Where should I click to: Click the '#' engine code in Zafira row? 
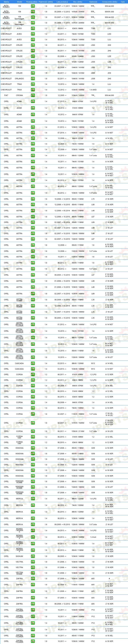coord(109,579)
